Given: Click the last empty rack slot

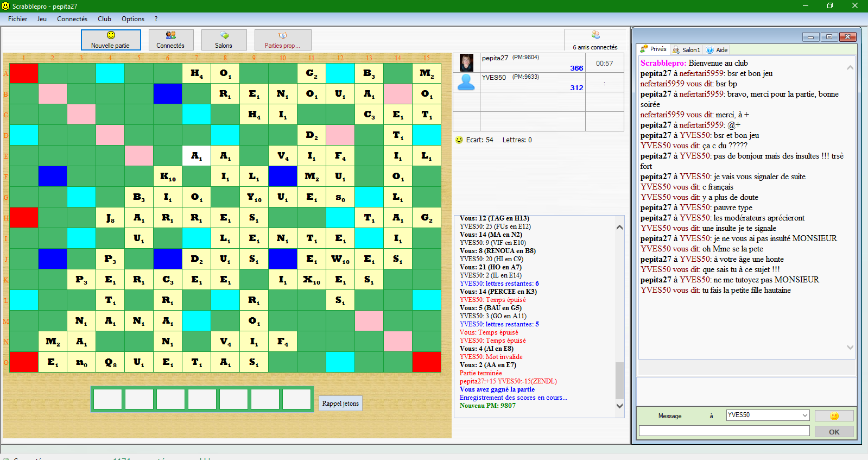Looking at the screenshot, I should (296, 399).
